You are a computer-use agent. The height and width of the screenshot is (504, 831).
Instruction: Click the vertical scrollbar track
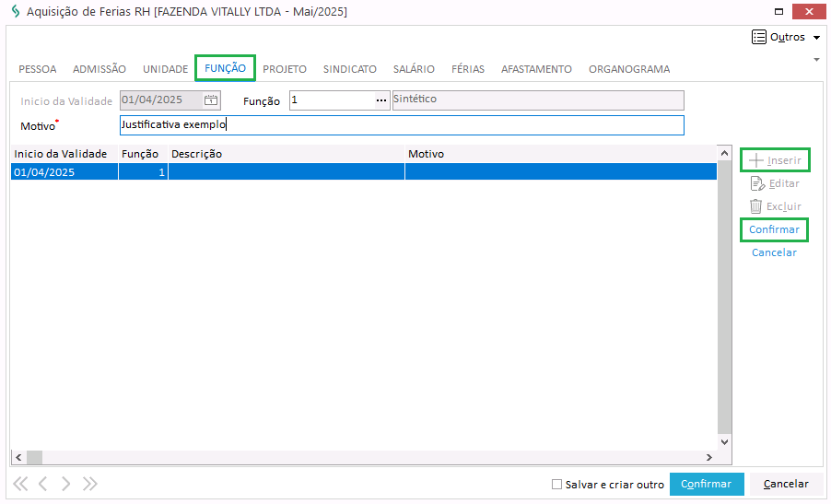click(x=724, y=298)
